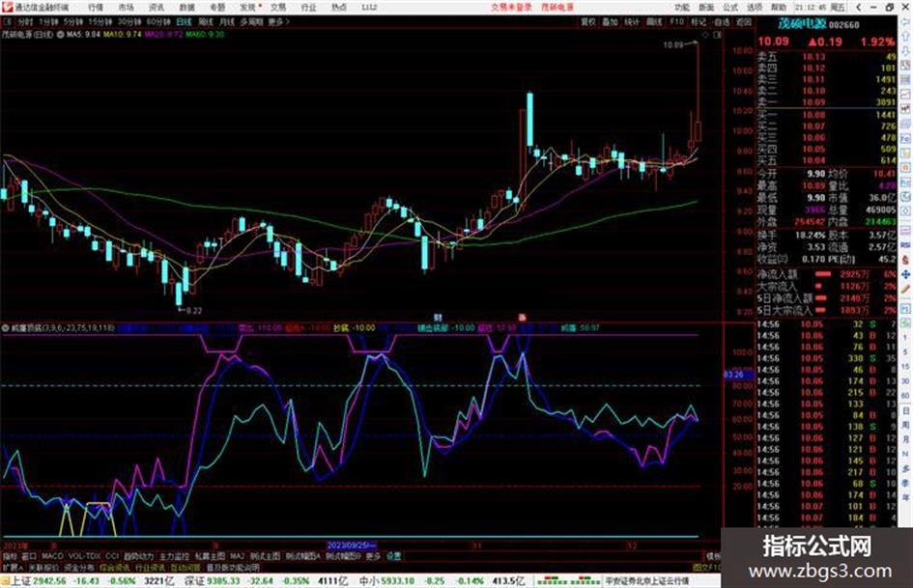Open the 发现 menu
The image size is (913, 588).
coord(248,8)
